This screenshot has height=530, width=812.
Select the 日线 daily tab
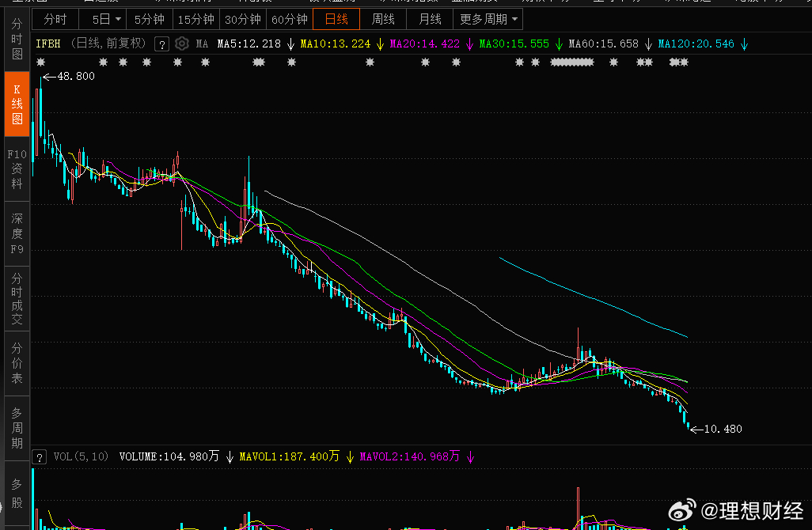[x=336, y=20]
